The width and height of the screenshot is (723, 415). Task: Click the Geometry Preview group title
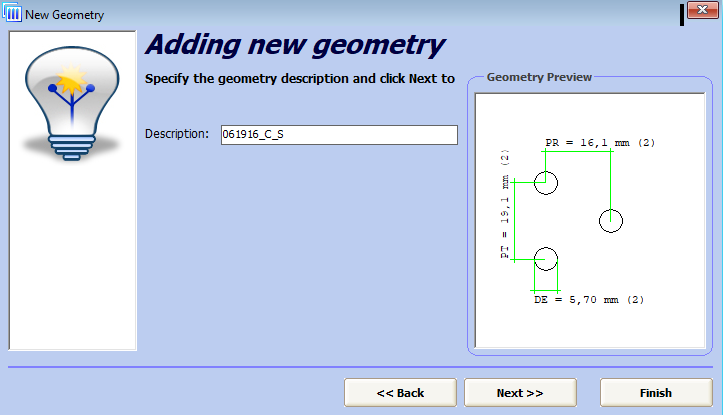(539, 77)
